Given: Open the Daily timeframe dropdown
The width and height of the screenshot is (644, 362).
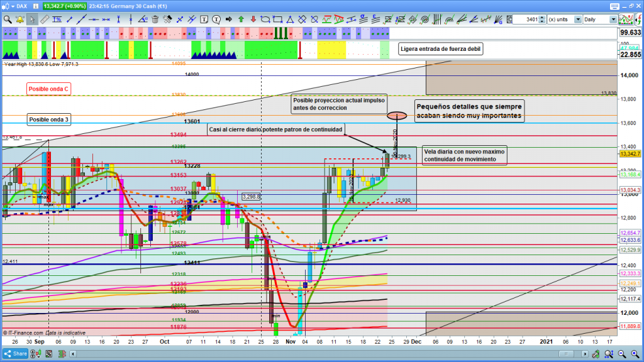Looking at the screenshot, I should tap(613, 19).
